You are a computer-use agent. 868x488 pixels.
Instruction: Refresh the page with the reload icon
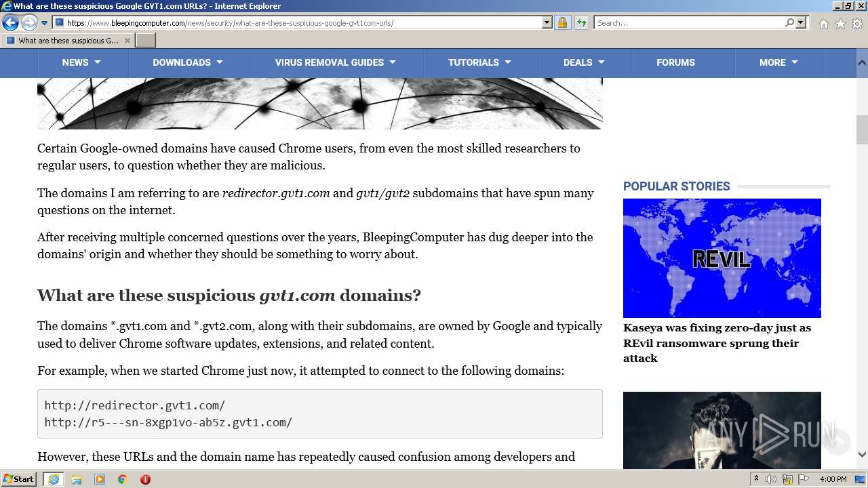click(x=581, y=23)
